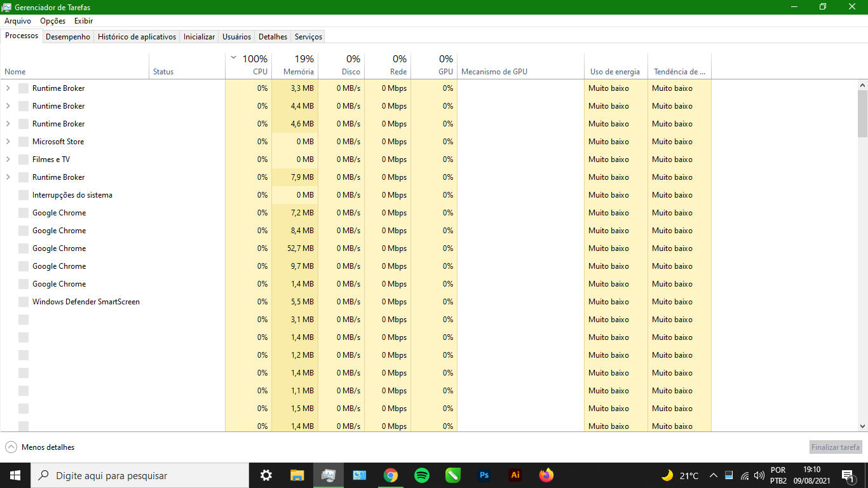Click the Finalizar tarefa button
The image size is (868, 488).
click(x=836, y=447)
